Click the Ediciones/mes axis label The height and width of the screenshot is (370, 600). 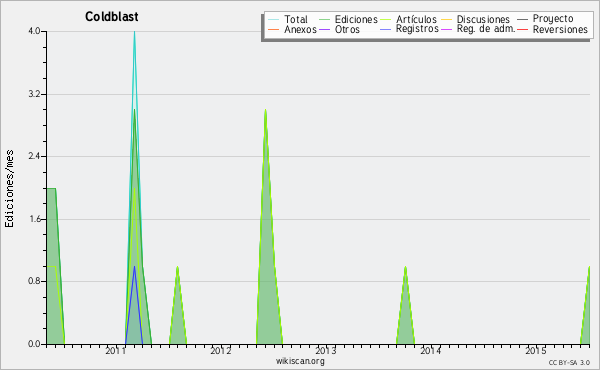click(9, 189)
